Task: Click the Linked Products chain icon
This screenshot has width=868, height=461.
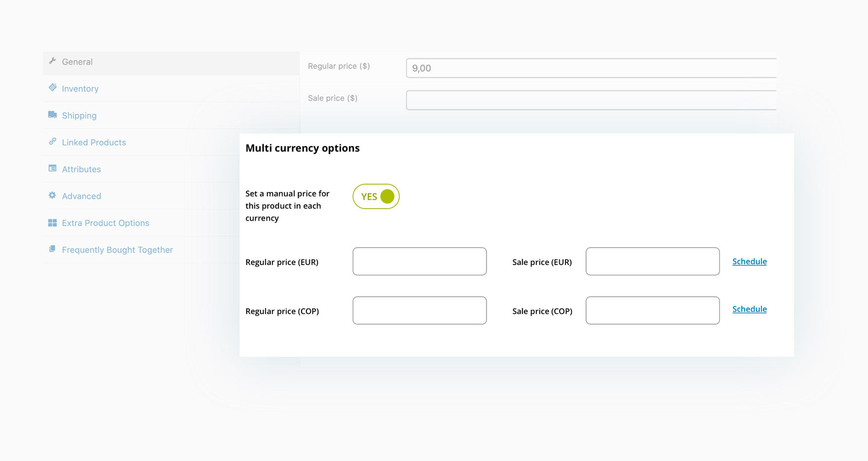Action: coord(53,141)
